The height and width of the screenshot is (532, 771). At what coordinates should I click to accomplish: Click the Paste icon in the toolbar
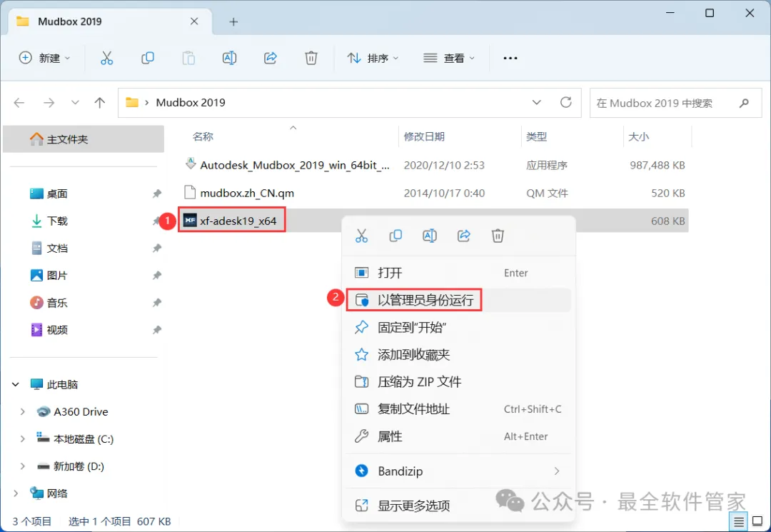(x=188, y=58)
